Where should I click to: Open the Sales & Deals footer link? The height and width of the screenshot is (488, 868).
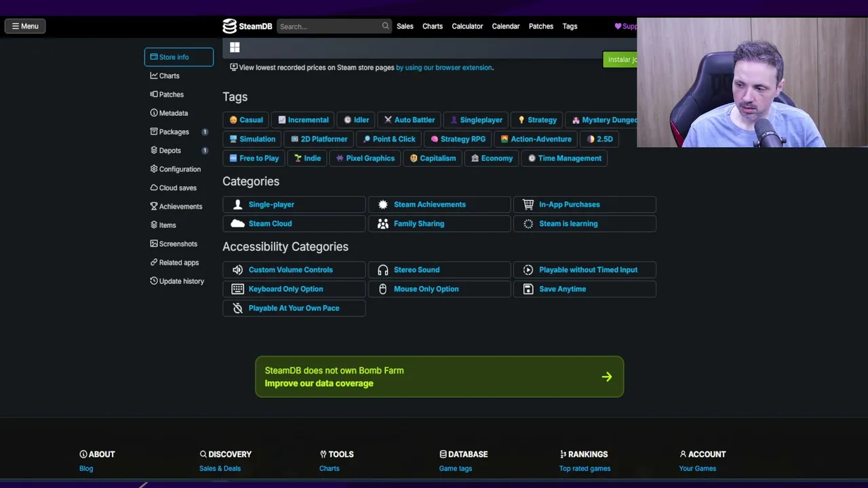tap(220, 468)
